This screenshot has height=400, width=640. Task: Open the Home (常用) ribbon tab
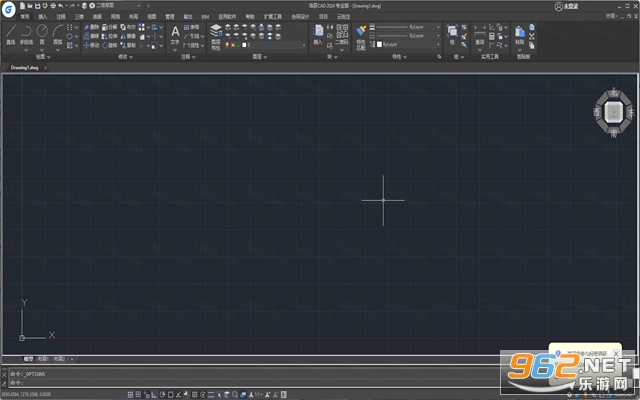tap(25, 17)
